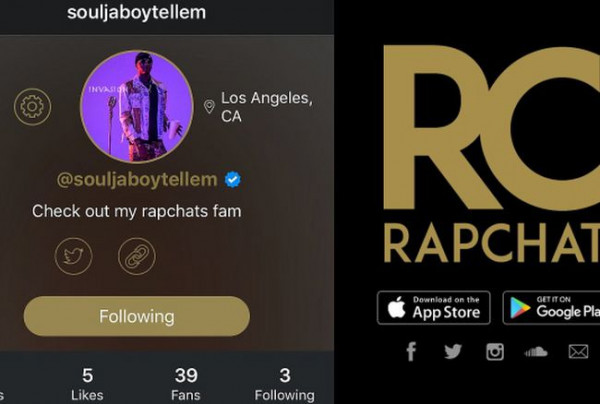600x404 pixels.
Task: Click the email envelope icon
Action: [578, 352]
